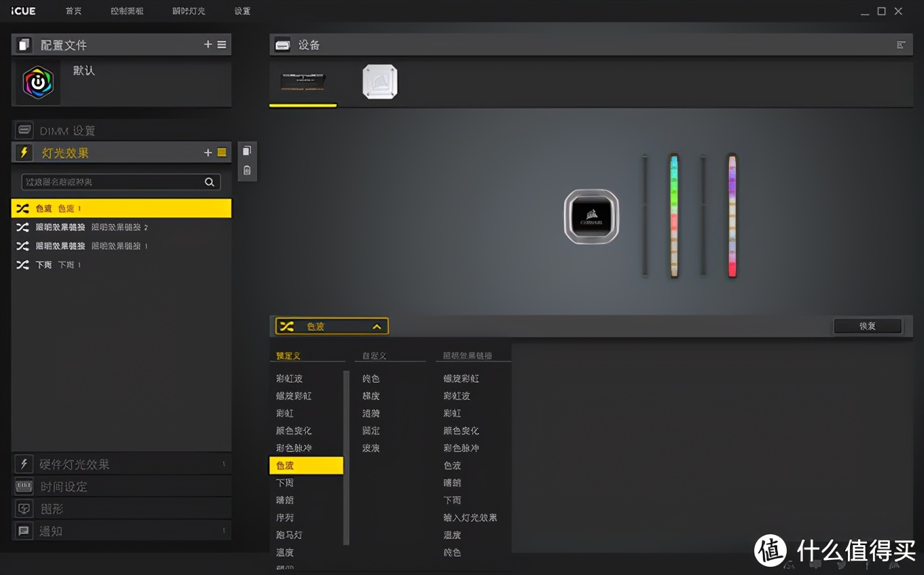The width and height of the screenshot is (924, 575).
Task: Click the 配置文件 profiles panel icon
Action: pyautogui.click(x=24, y=45)
